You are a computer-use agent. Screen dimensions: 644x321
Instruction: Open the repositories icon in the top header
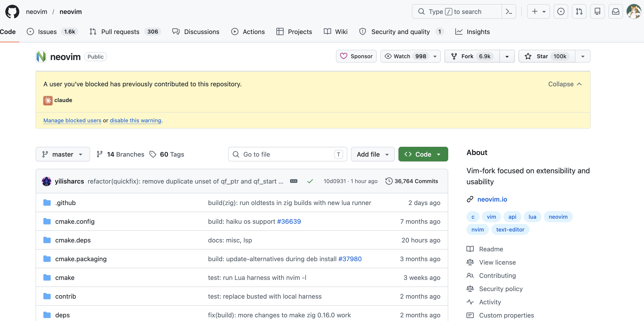pos(597,11)
